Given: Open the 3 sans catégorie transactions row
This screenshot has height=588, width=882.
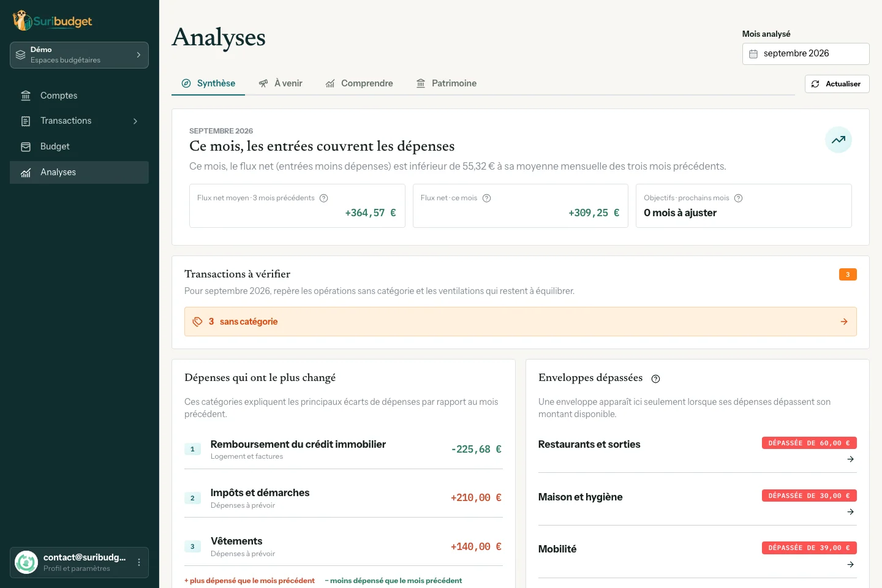Looking at the screenshot, I should 521,322.
